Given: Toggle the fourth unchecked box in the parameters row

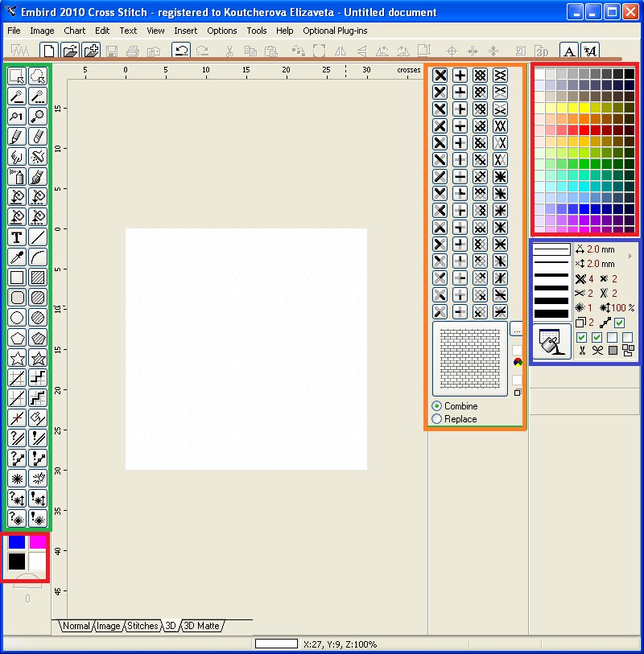Looking at the screenshot, I should click(627, 337).
